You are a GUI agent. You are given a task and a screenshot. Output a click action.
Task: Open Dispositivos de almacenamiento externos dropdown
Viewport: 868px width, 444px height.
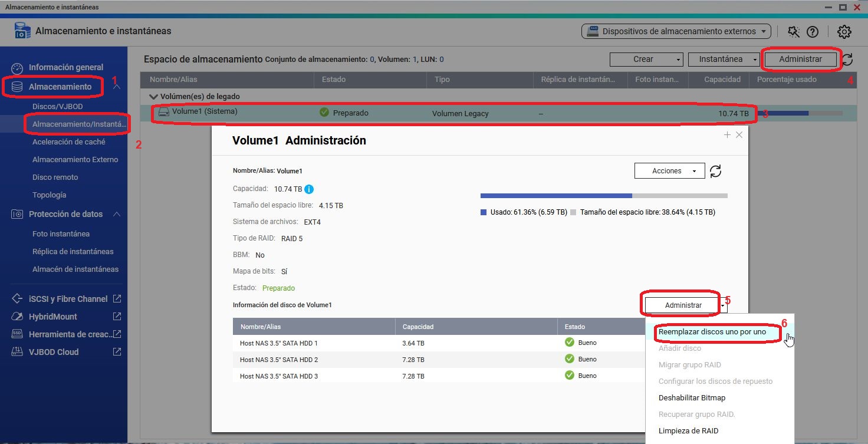point(676,31)
